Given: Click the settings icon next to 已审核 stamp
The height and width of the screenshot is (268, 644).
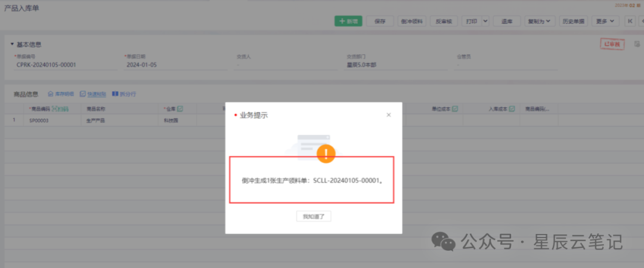Looking at the screenshot, I should (x=637, y=44).
